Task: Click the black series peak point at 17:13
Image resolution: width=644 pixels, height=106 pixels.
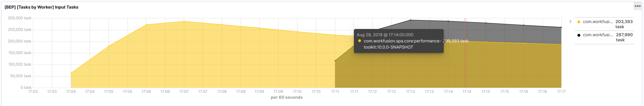Action: point(411,20)
